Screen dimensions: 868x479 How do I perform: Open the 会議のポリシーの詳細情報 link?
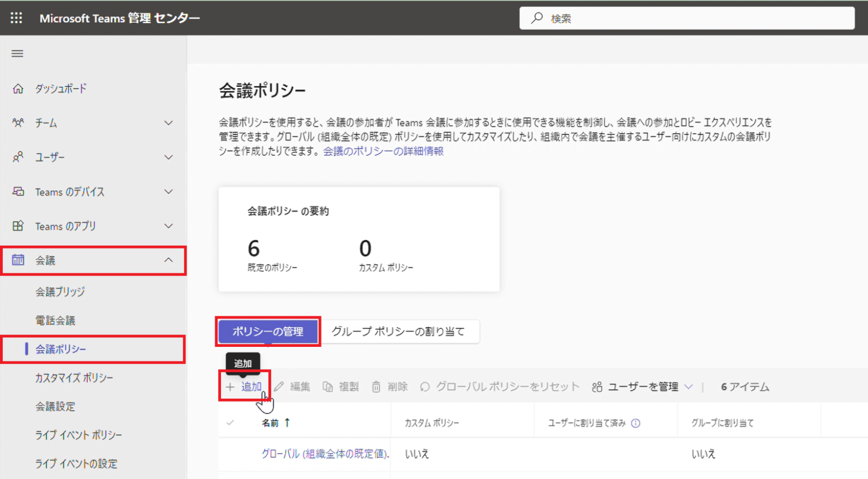[x=383, y=151]
